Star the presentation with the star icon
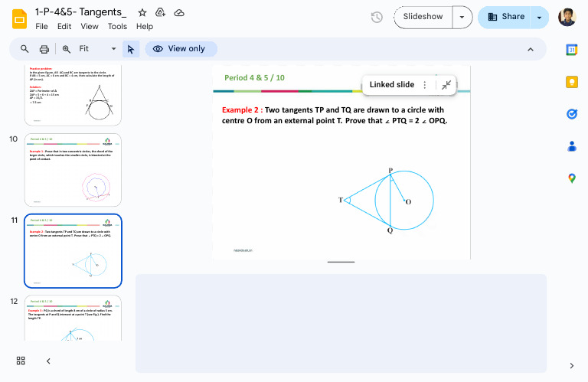Image resolution: width=588 pixels, height=382 pixels. [x=142, y=13]
